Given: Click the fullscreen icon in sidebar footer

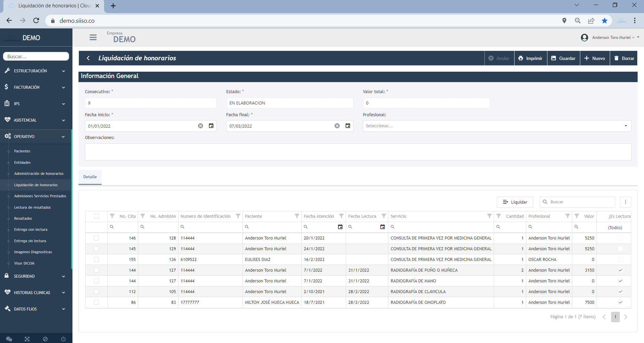Looking at the screenshot, I should [x=27, y=339].
